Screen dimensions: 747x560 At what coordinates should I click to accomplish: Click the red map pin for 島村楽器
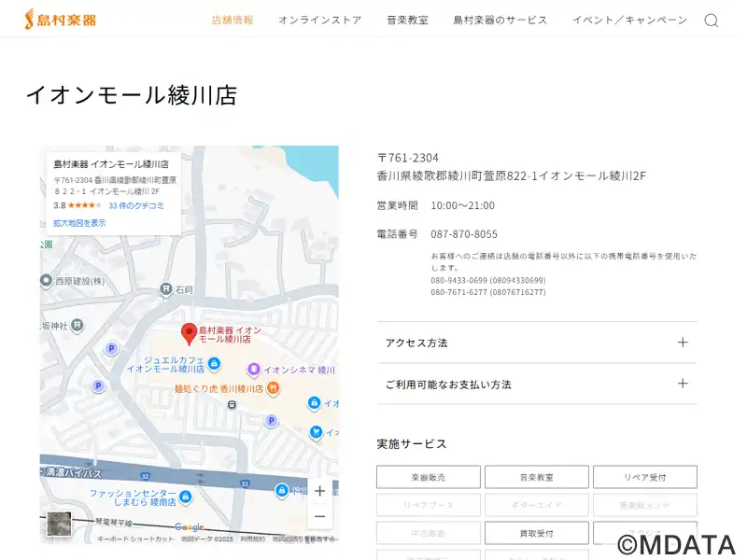190,334
